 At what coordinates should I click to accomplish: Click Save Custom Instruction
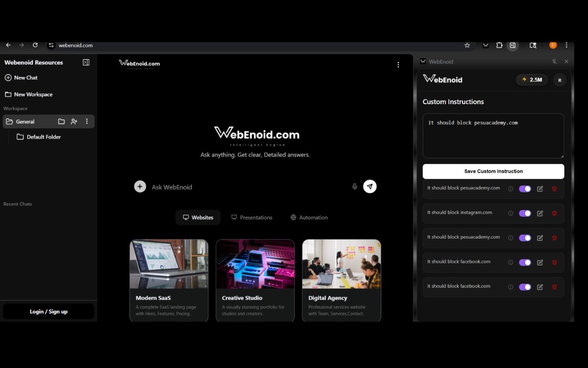tap(493, 171)
